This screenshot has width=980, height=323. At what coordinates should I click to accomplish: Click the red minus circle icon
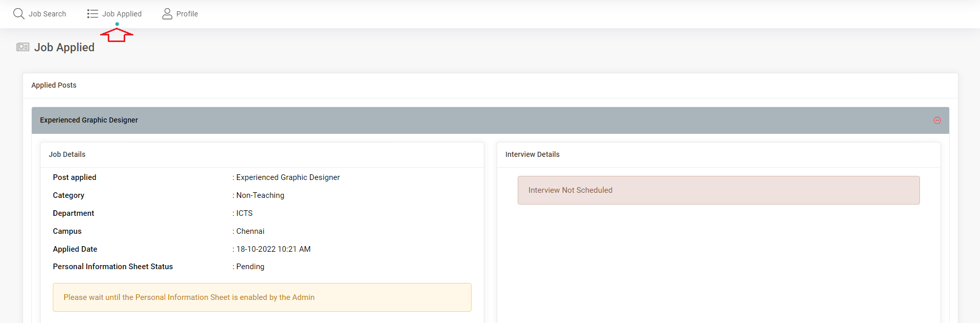pos(937,120)
